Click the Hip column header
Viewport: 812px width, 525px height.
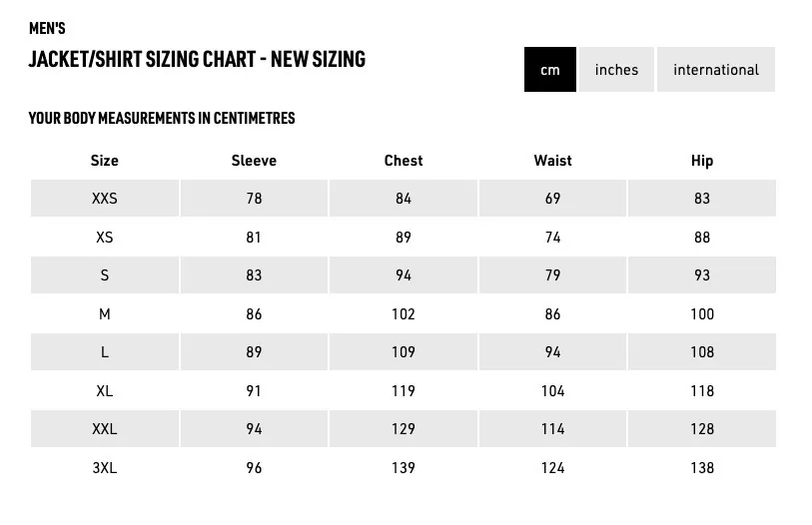(702, 161)
